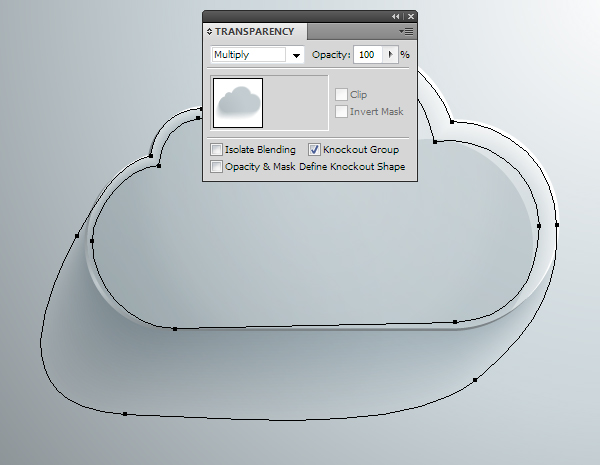600x465 pixels.
Task: Toggle the Clip checkbox
Action: tap(341, 95)
